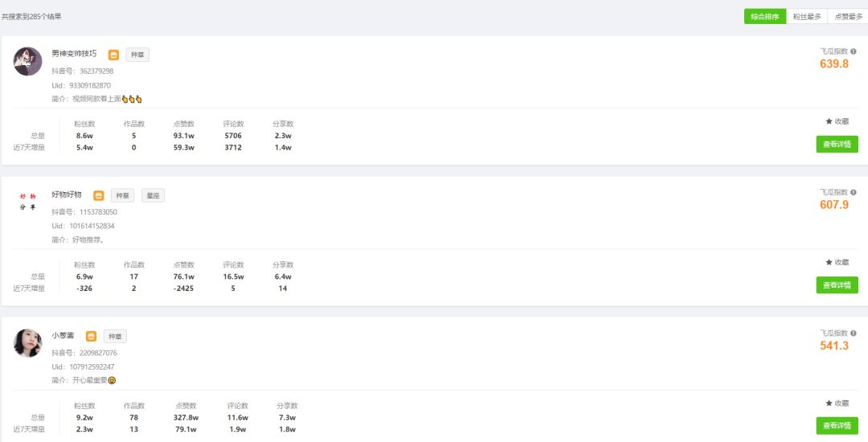Sort results by 点赞最多
868x442 pixels.
848,17
